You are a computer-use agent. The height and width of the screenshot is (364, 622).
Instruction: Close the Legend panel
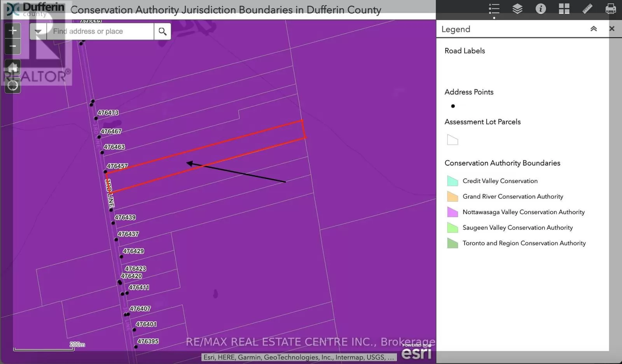click(x=612, y=29)
